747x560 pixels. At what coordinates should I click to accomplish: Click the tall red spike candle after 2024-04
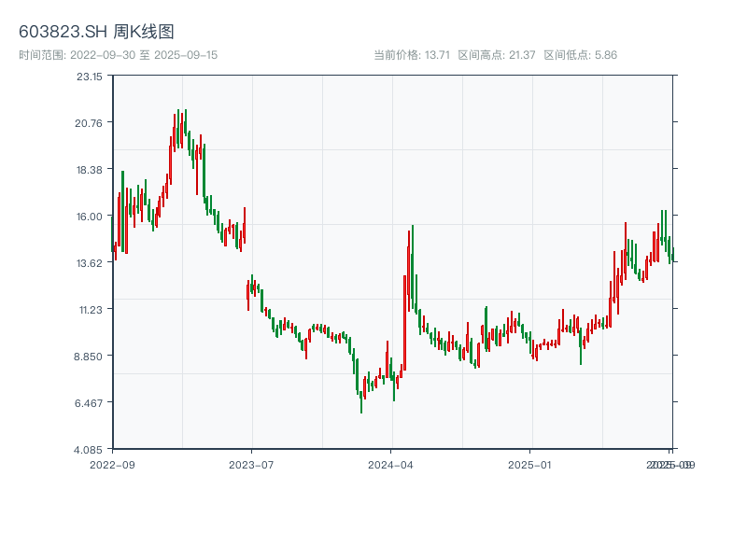(405, 322)
